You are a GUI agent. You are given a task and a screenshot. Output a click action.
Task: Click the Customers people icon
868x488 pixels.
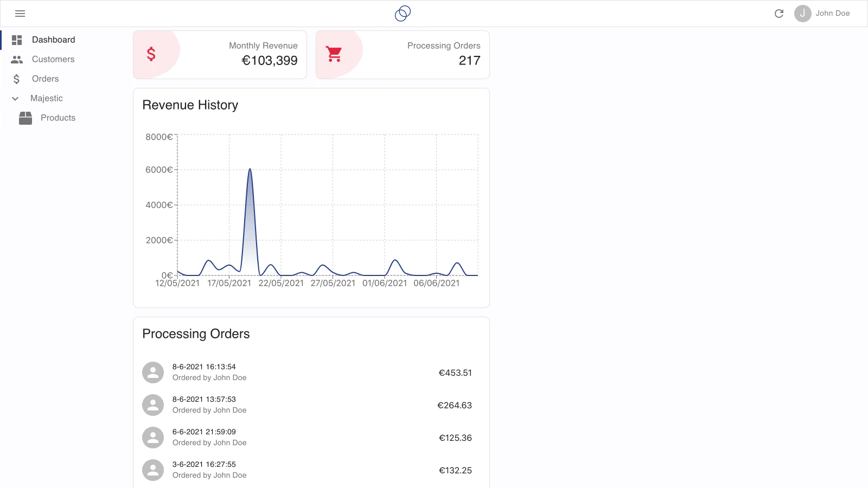click(17, 60)
